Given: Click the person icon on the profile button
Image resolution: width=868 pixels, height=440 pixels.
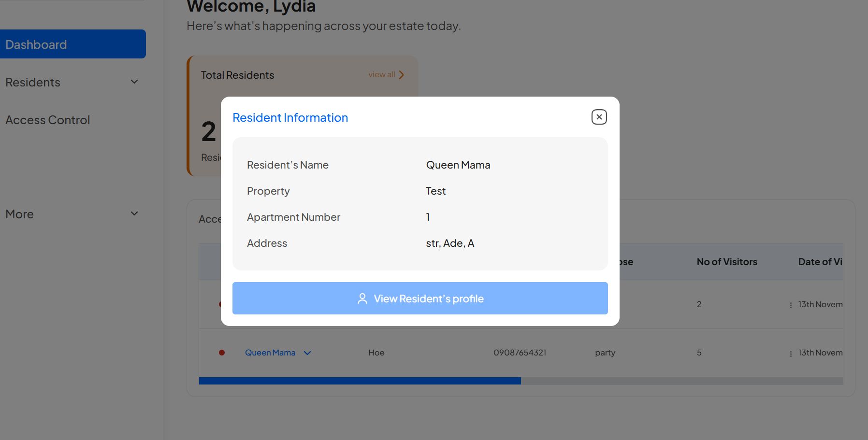Looking at the screenshot, I should tap(362, 298).
